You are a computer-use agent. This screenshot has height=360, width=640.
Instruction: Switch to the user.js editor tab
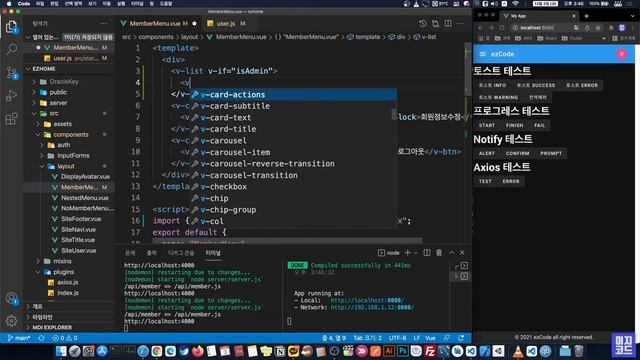(226, 24)
